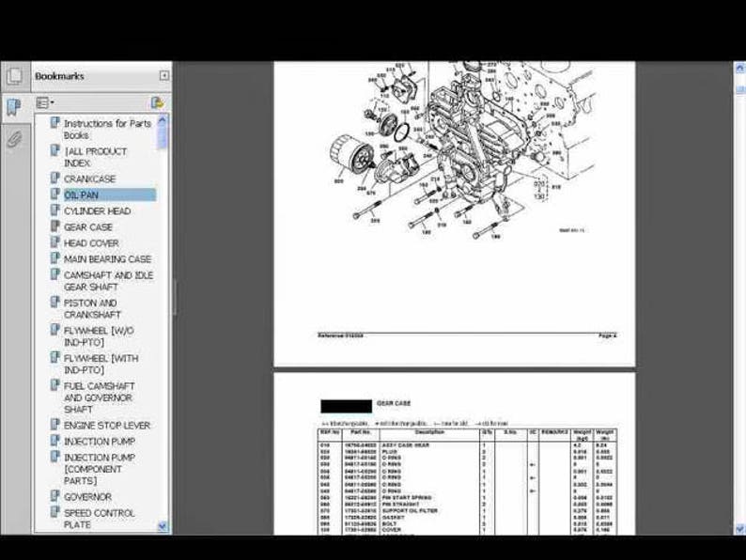Image resolution: width=746 pixels, height=560 pixels.
Task: Select the CYLINDER HEAD bookmark
Action: pos(97,210)
